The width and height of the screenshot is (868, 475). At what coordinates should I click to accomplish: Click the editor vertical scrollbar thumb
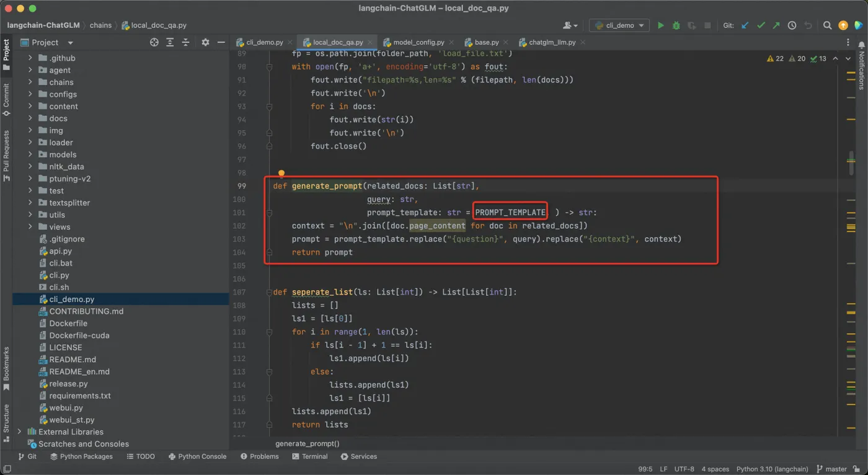point(851,163)
